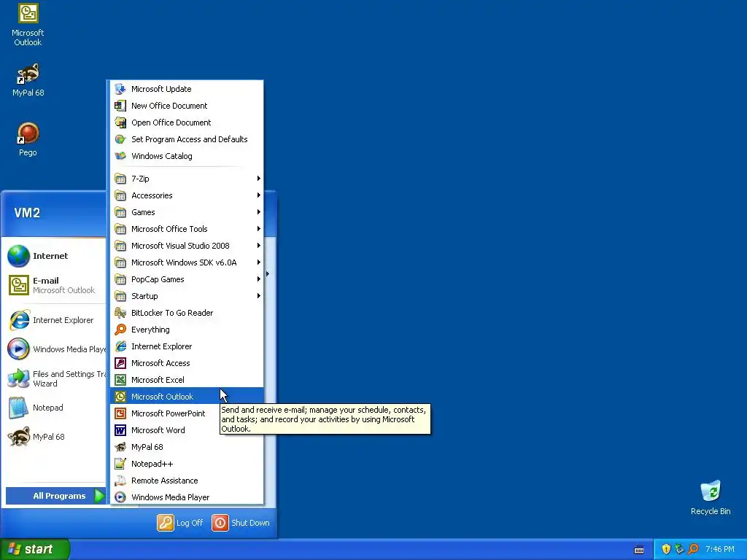Launch Internet Explorer from the Start menu left pane
Image resolution: width=747 pixels, height=560 pixels.
(x=55, y=320)
